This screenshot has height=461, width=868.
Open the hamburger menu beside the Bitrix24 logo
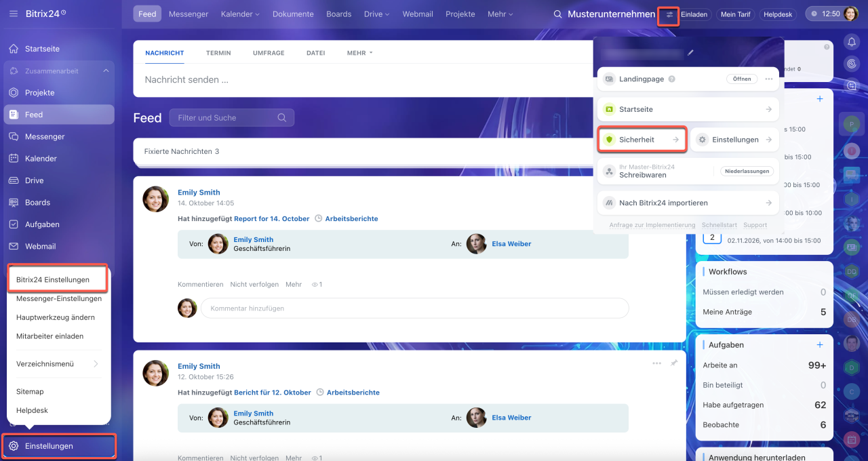coord(14,14)
